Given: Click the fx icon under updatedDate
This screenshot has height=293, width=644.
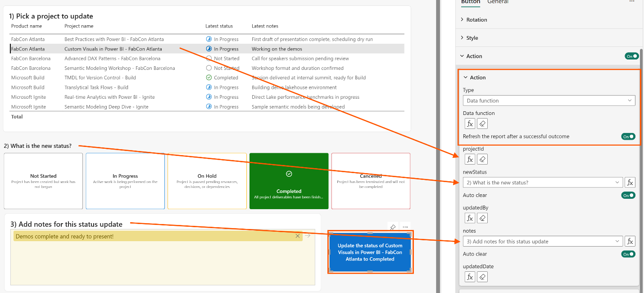Looking at the screenshot, I should click(x=470, y=277).
